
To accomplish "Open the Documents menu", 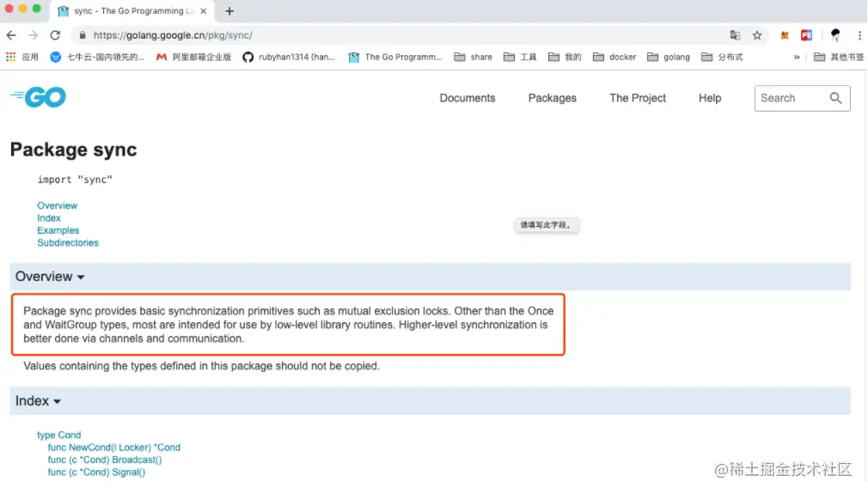I will (x=468, y=98).
